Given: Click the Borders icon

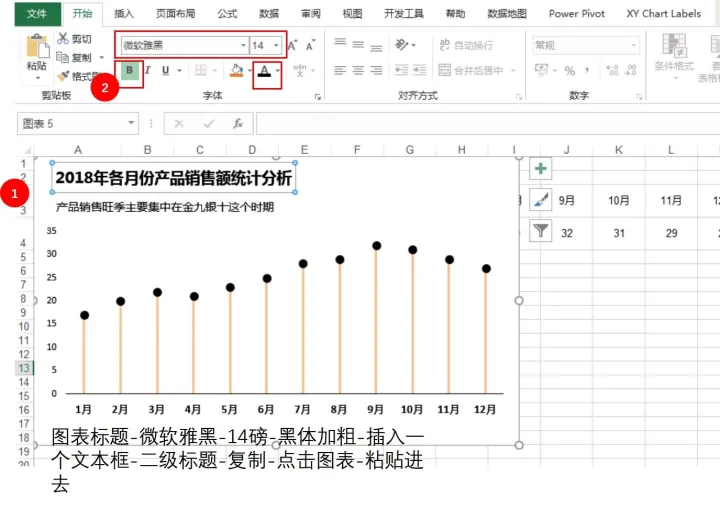Looking at the screenshot, I should [x=201, y=70].
